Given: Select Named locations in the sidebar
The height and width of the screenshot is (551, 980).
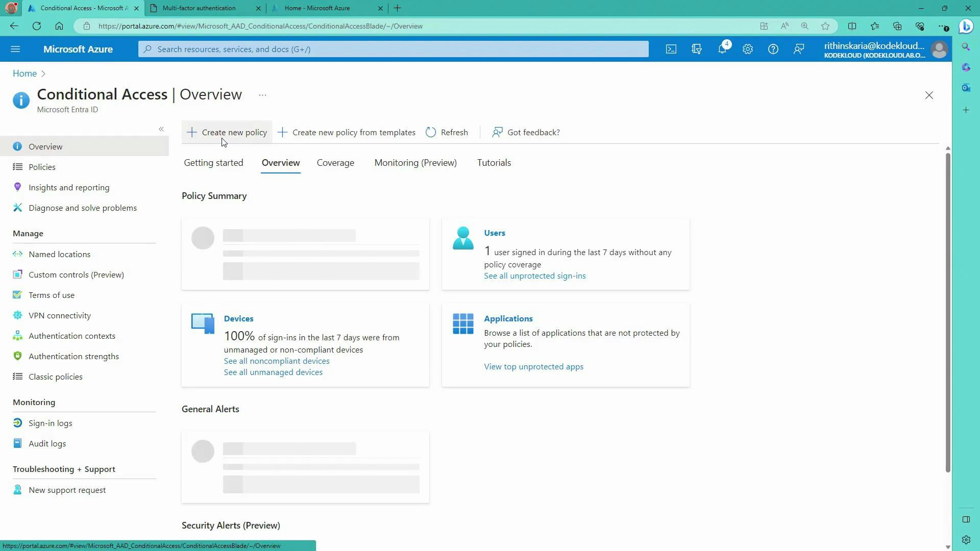Looking at the screenshot, I should (x=59, y=254).
